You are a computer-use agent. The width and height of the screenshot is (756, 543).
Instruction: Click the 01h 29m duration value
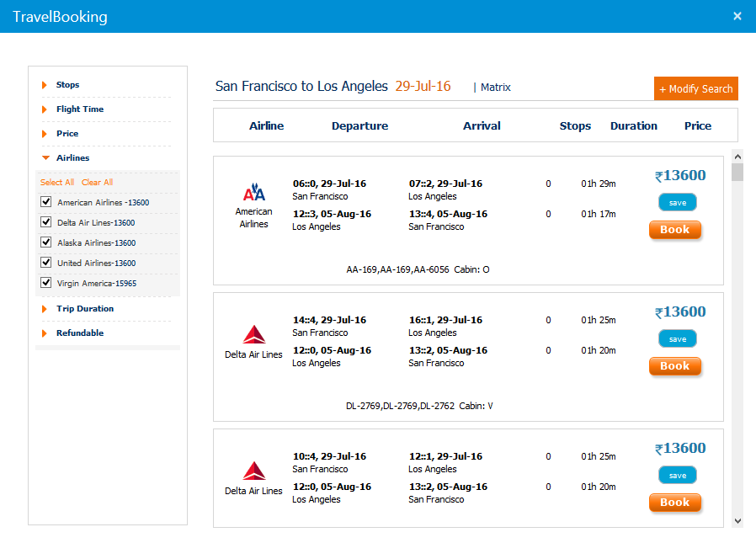[x=599, y=184]
